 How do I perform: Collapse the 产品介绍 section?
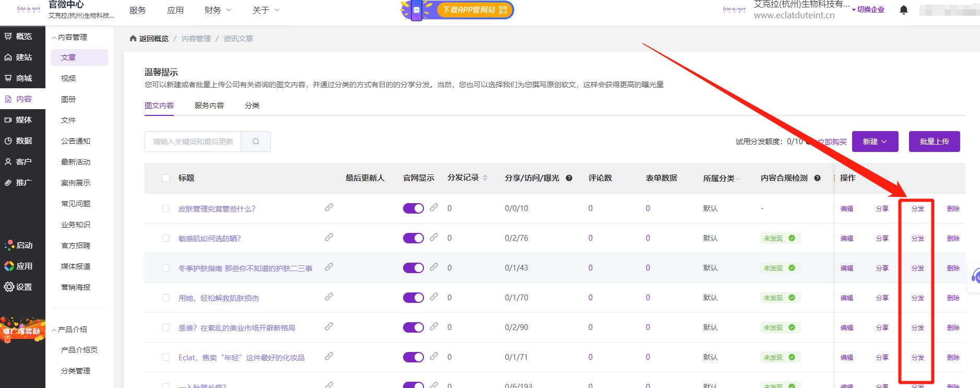tap(69, 330)
